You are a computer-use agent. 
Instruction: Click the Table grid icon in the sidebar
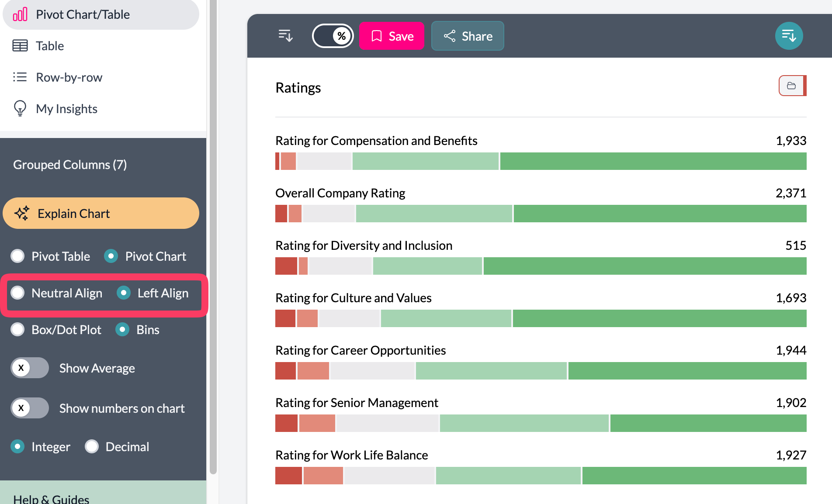coord(20,46)
